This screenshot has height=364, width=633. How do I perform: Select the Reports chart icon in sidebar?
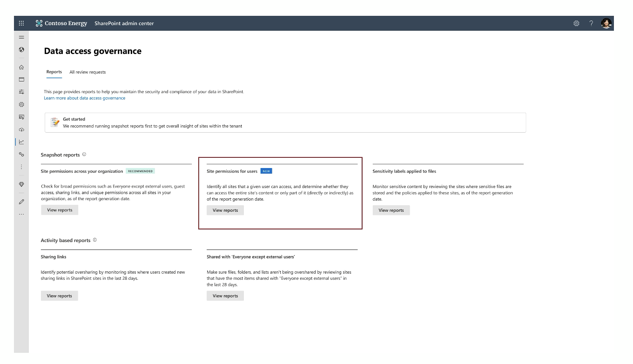(21, 142)
